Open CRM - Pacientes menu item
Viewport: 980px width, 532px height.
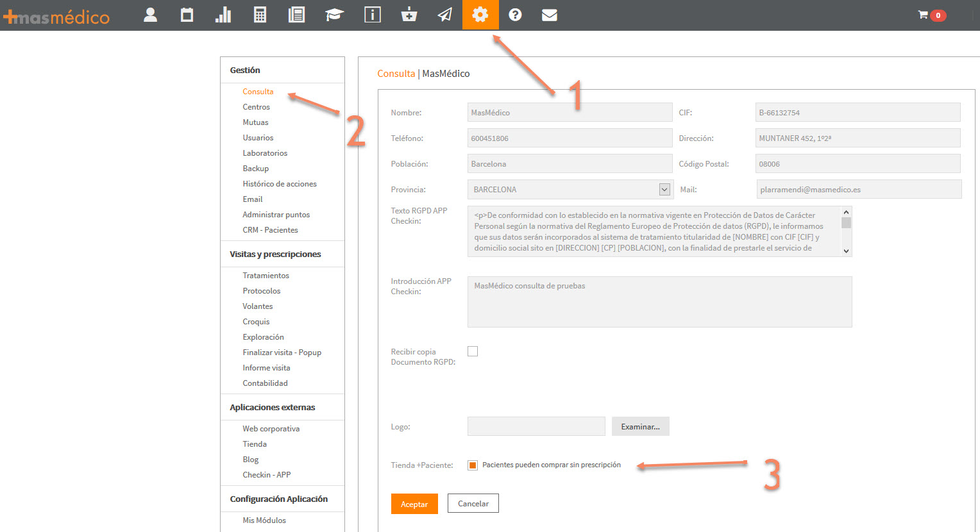(270, 230)
